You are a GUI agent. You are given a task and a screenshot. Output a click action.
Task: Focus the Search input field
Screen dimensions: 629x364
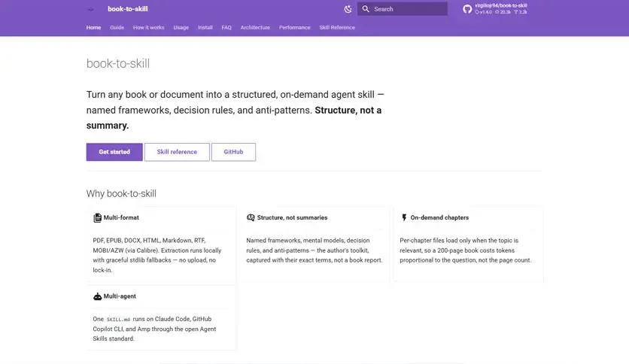pos(403,9)
